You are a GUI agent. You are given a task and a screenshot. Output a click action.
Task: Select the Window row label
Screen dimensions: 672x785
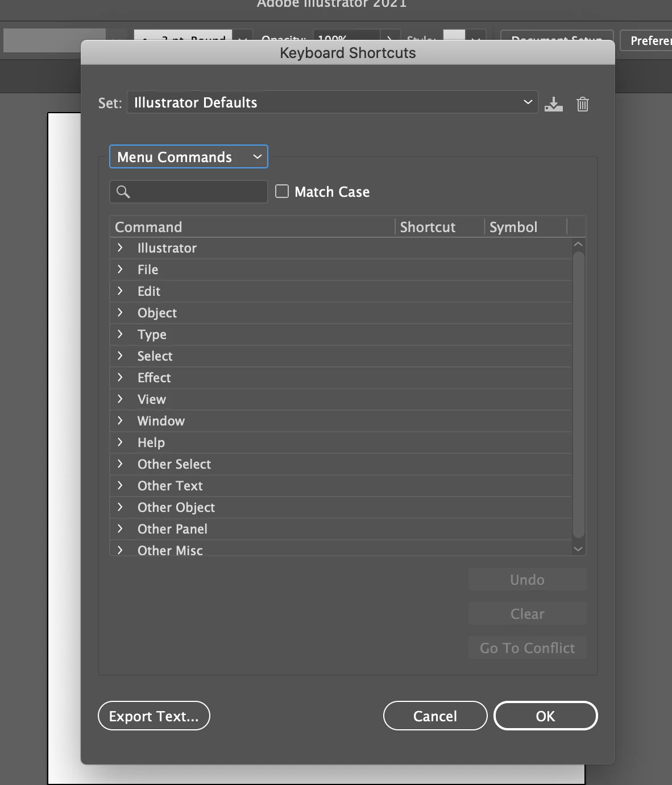pos(161,421)
